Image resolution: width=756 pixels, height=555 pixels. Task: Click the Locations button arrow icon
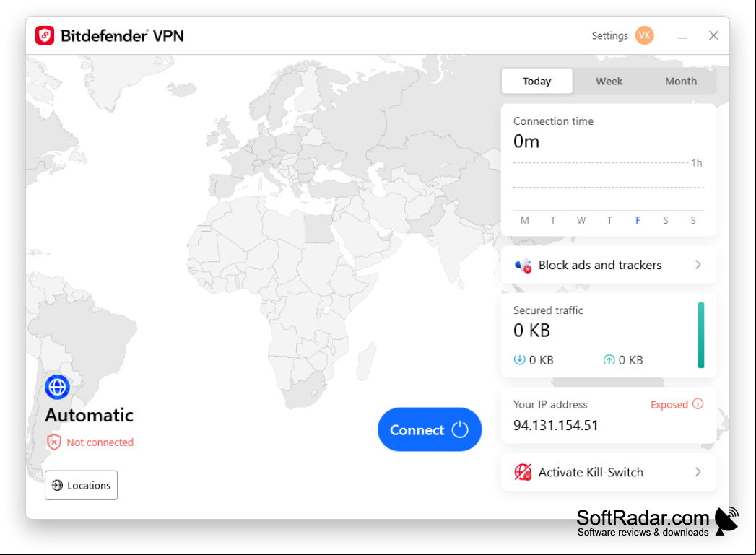pyautogui.click(x=57, y=485)
